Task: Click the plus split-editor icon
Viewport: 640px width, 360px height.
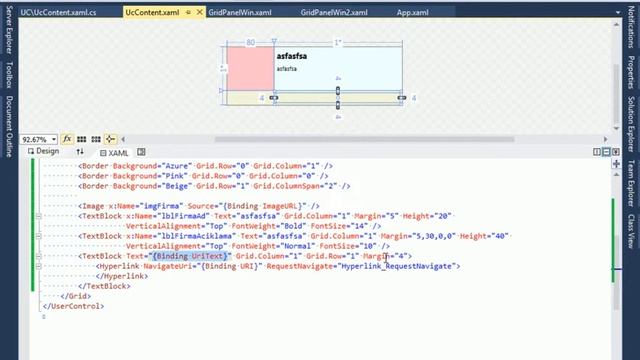Action: (616, 164)
